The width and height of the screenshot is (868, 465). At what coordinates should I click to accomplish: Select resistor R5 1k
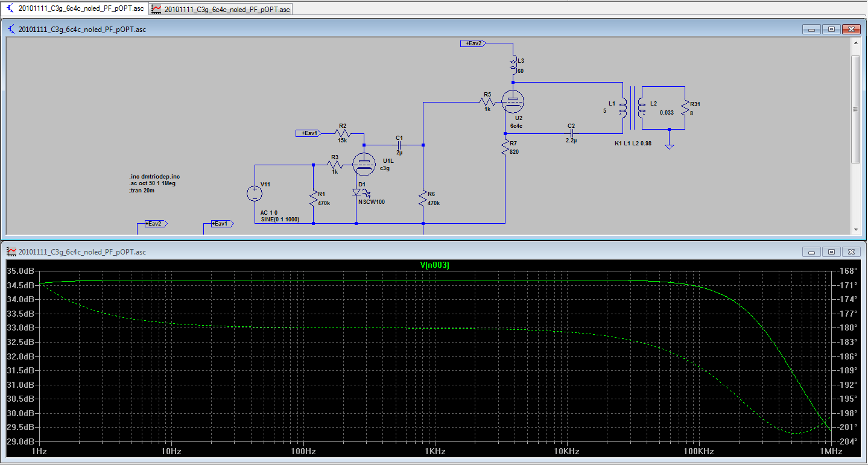pos(487,103)
